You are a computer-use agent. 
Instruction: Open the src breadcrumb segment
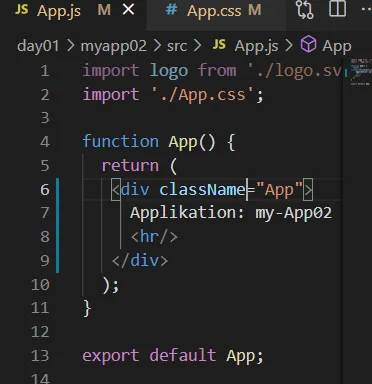click(177, 46)
